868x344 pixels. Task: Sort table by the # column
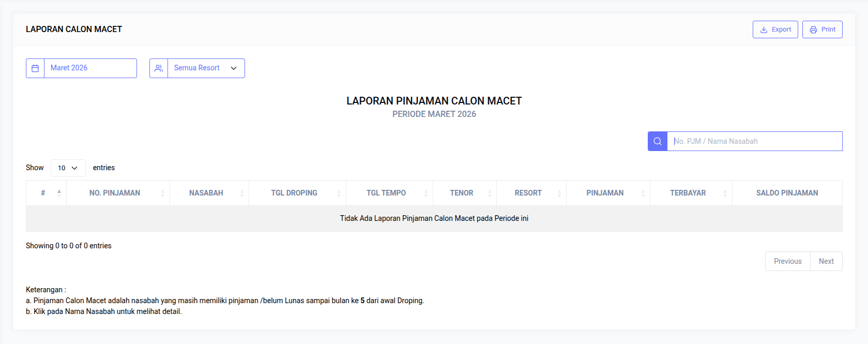pos(46,193)
